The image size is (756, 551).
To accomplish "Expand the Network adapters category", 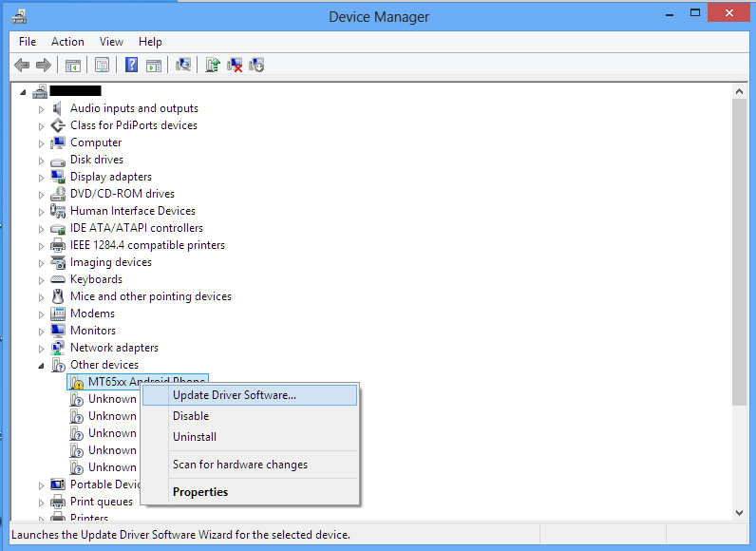I will (41, 349).
